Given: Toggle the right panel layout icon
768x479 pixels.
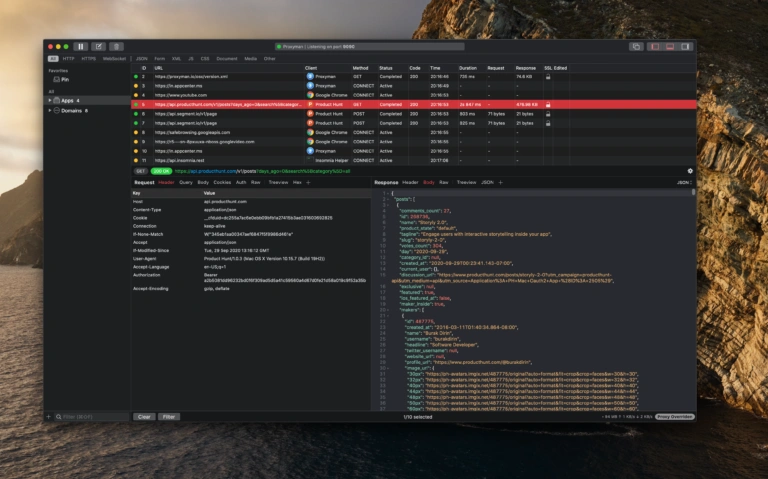Looking at the screenshot, I should point(684,46).
